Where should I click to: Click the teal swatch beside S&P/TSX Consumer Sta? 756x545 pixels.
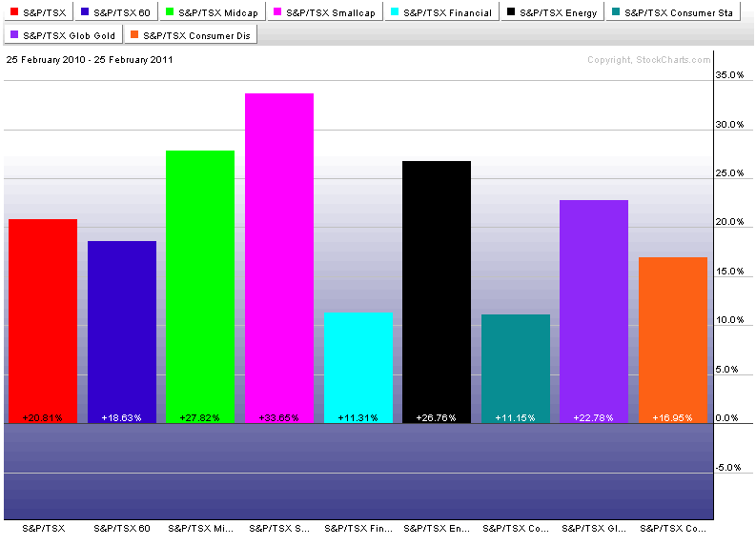click(615, 13)
